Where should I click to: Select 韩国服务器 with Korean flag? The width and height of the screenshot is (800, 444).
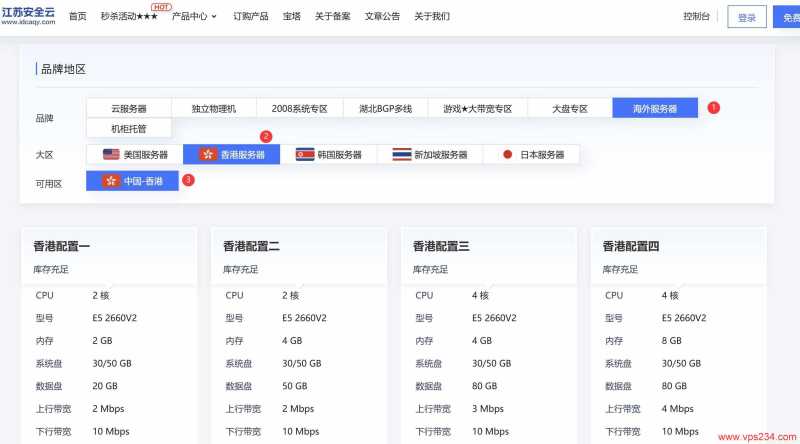328,155
